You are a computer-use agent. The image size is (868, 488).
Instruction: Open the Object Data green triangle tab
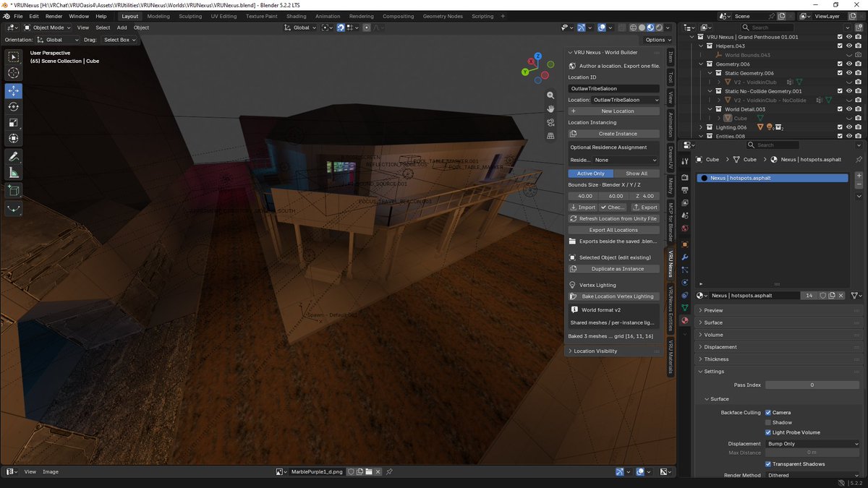click(685, 308)
